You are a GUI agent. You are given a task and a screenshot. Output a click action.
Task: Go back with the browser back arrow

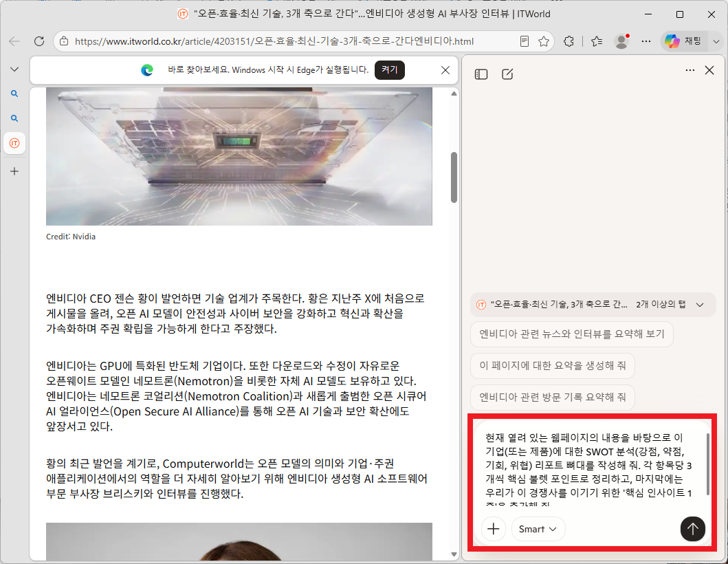tap(14, 41)
